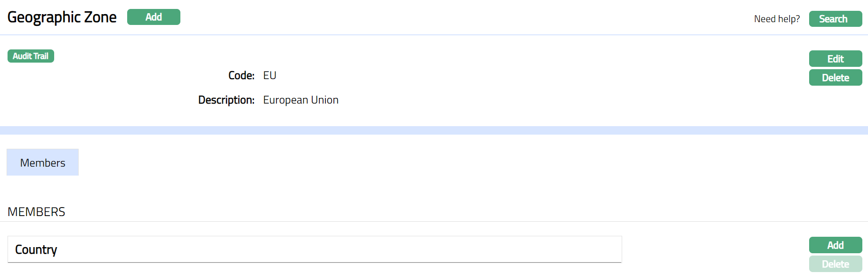Select the European Union description text
Screen dimensions: 868x273
(300, 100)
